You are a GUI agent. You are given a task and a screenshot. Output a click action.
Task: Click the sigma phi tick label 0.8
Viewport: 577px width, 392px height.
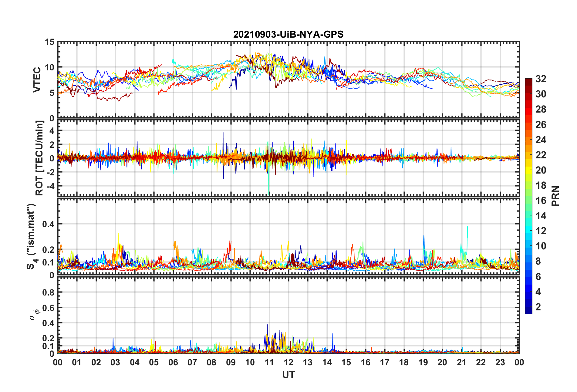(48, 292)
